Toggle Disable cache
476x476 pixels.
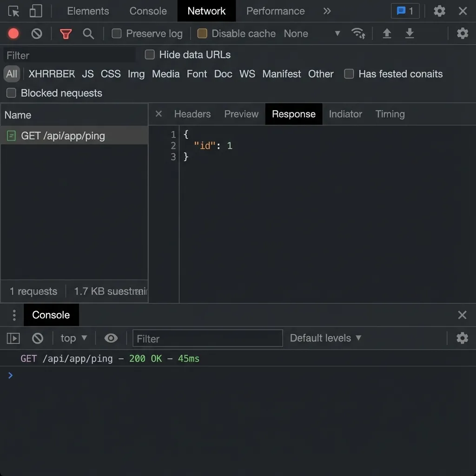click(x=202, y=33)
